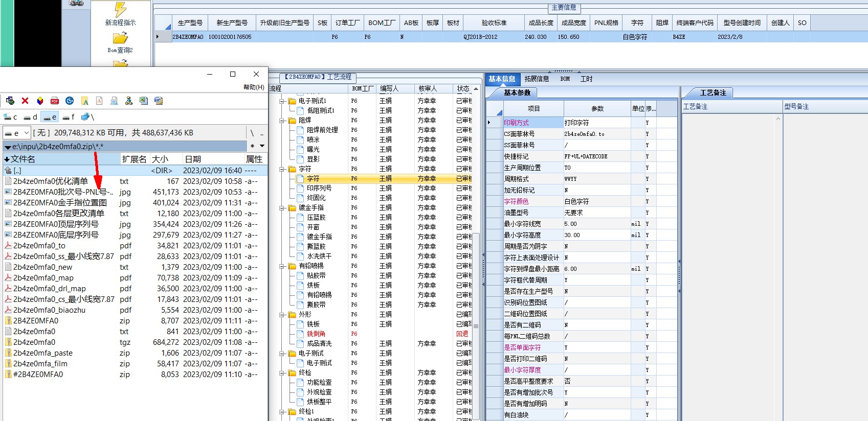Click the Word document toolbar icon
The width and height of the screenshot is (868, 421).
[159, 101]
